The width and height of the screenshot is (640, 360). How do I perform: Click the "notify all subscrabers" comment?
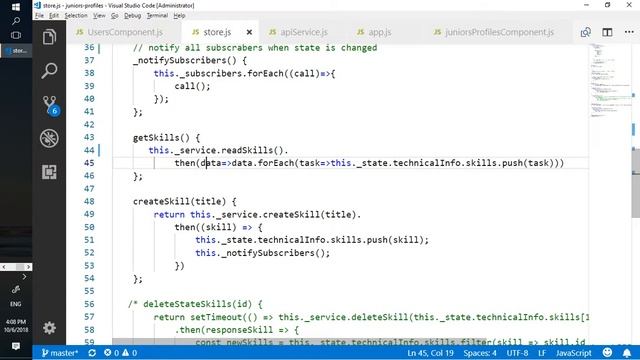pos(255,48)
